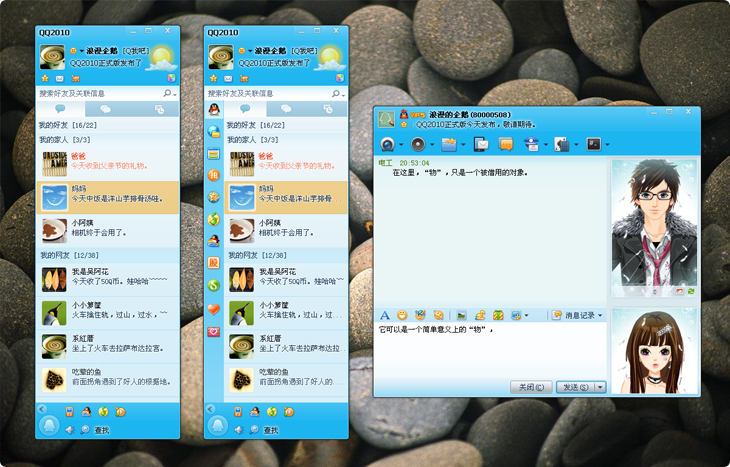Image resolution: width=730 pixels, height=467 pixels.
Task: Select contact 爸爸 in the leftmost QQ2010 window
Action: click(108, 163)
